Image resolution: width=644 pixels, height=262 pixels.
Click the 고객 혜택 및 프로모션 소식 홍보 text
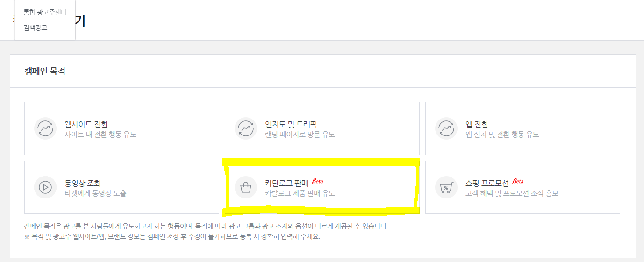pos(512,193)
